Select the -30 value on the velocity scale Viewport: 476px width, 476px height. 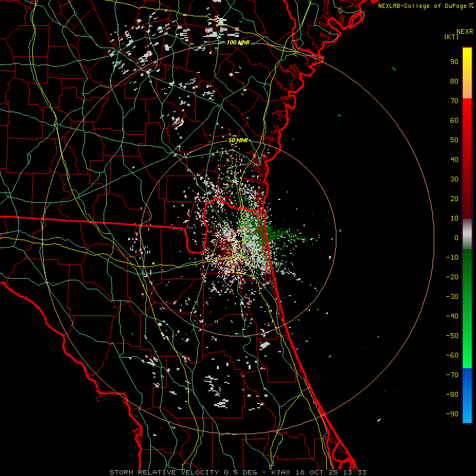point(452,297)
